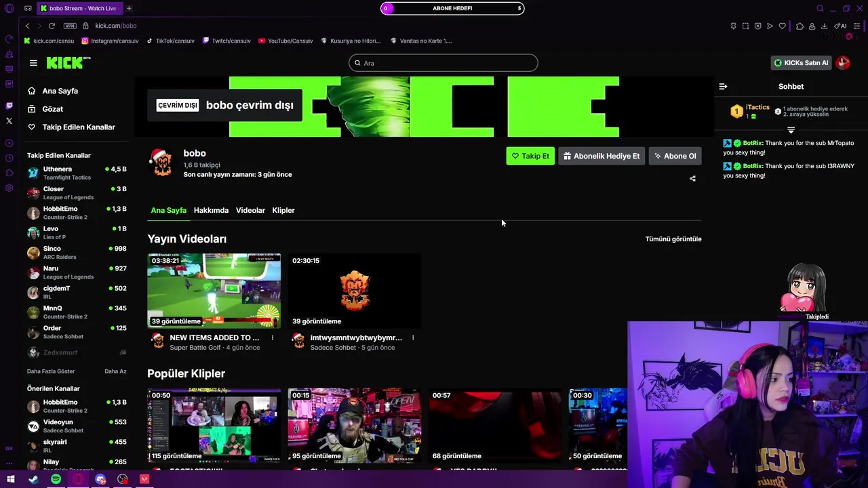Play the 00:50 popular clip
Viewport: 868px width, 488px height.
(214, 426)
